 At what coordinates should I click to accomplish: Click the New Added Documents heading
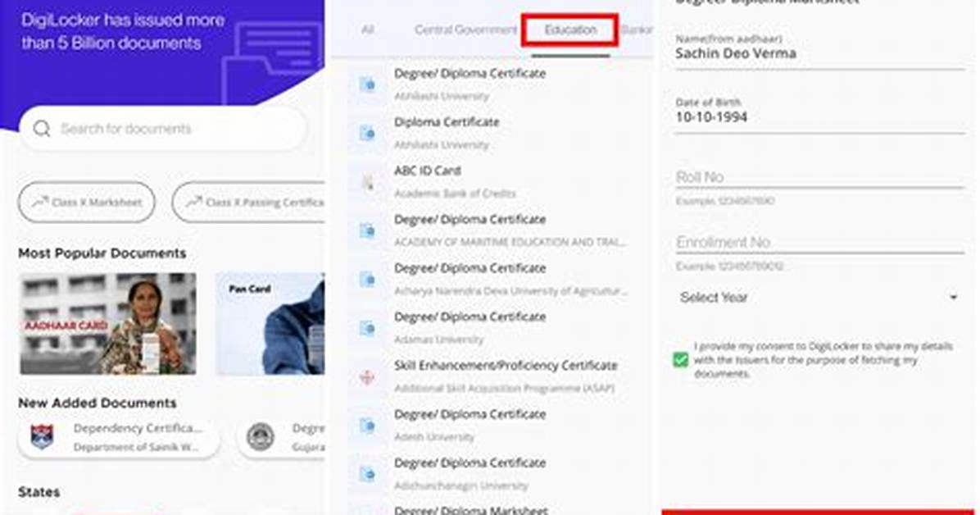point(97,403)
